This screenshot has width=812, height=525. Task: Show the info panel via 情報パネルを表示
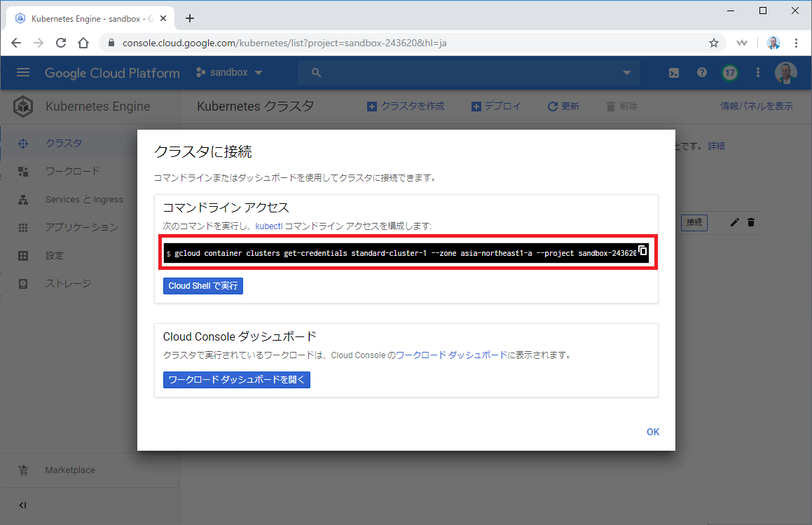tap(756, 107)
